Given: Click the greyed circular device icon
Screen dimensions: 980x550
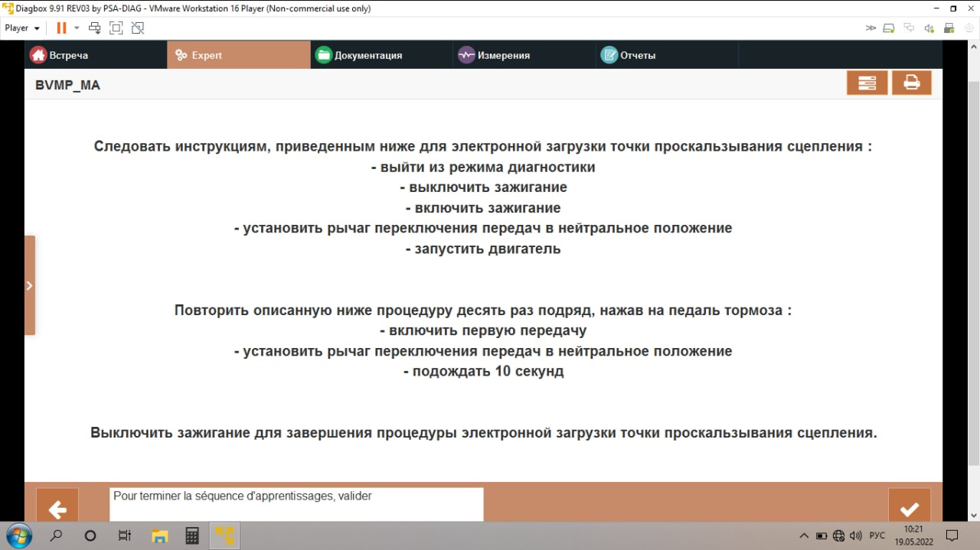Looking at the screenshot, I should (x=969, y=28).
